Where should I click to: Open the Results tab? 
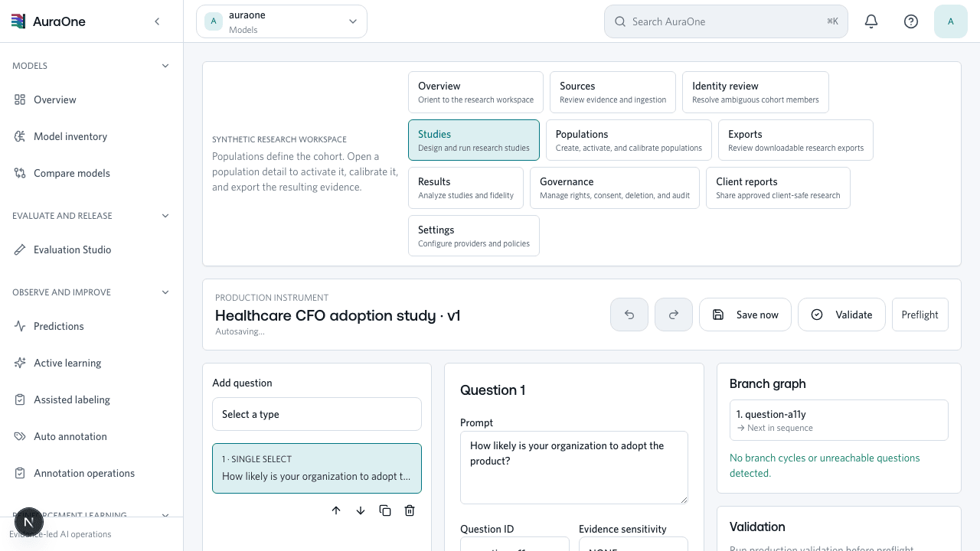point(465,187)
